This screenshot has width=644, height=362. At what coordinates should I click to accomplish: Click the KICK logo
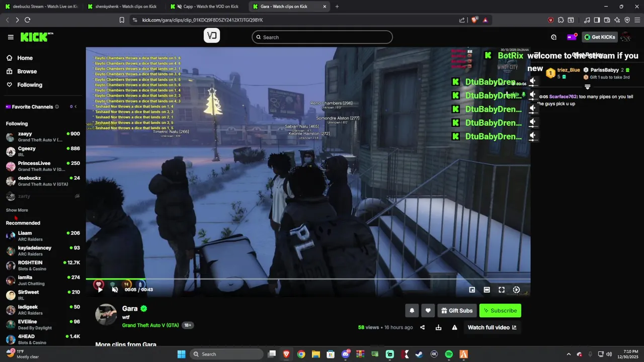tap(37, 37)
